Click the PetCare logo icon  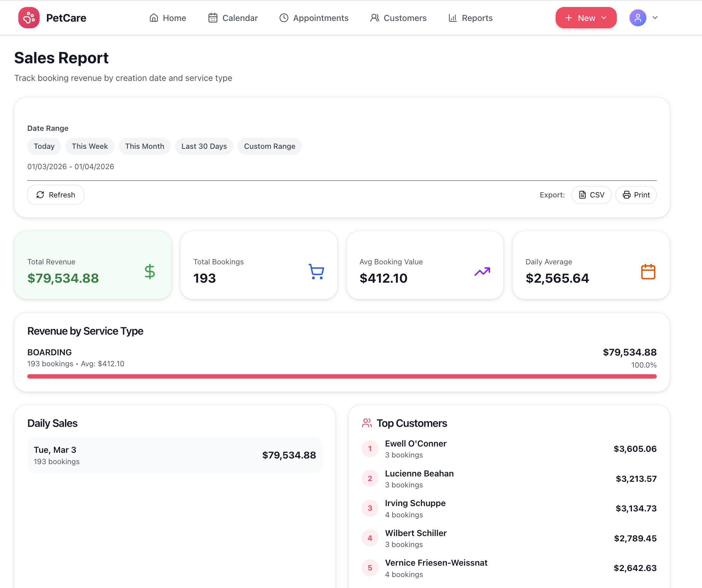pos(29,18)
